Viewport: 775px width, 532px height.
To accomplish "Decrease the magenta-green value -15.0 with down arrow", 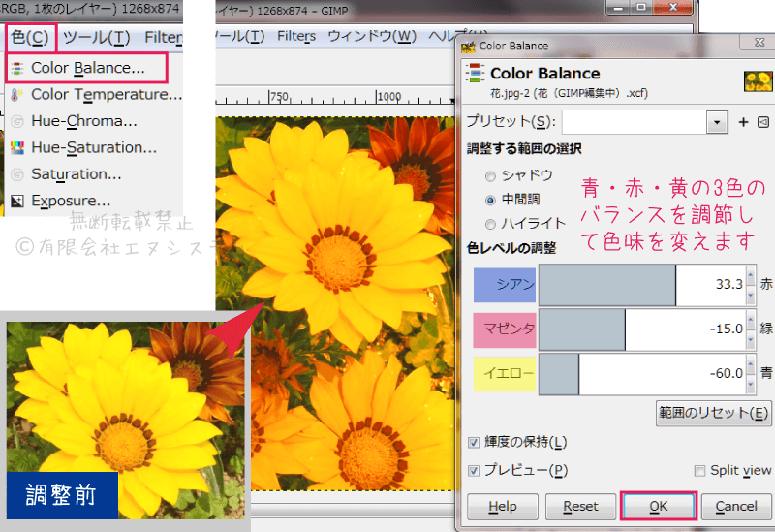I will 751,340.
